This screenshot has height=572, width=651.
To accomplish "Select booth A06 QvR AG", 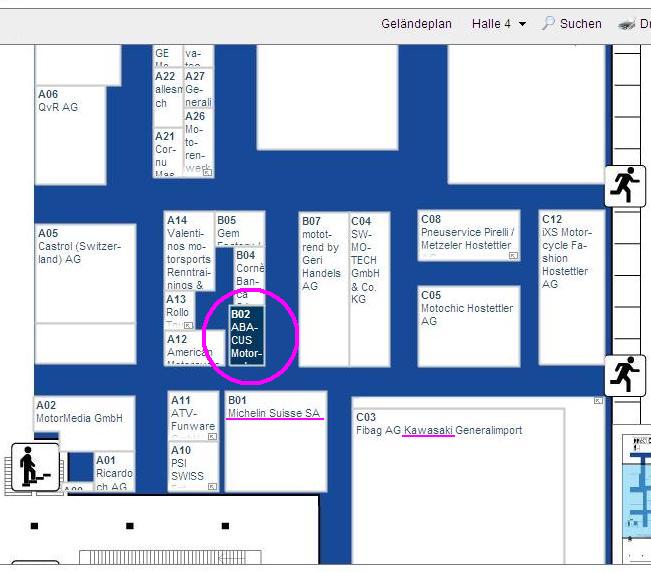I will 70,135.
